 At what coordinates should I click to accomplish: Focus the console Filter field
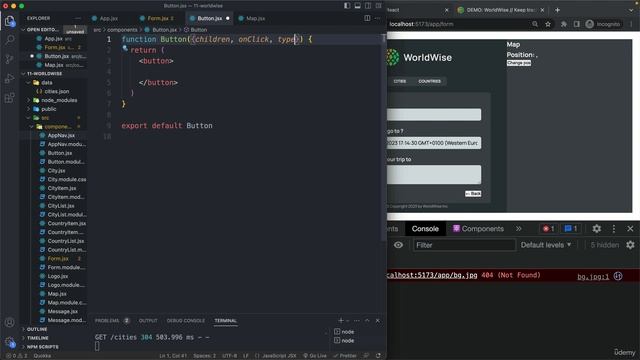coord(464,245)
